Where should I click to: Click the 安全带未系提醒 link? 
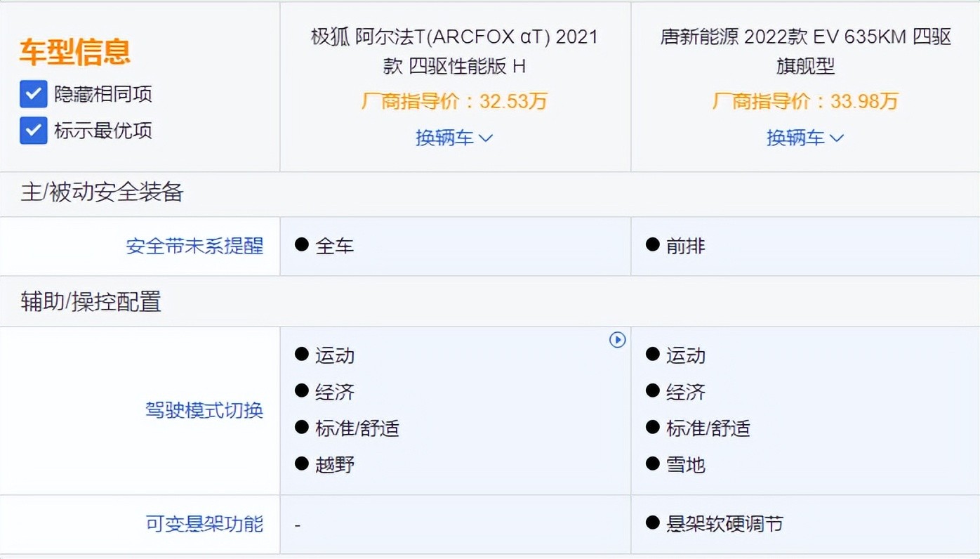coord(194,246)
